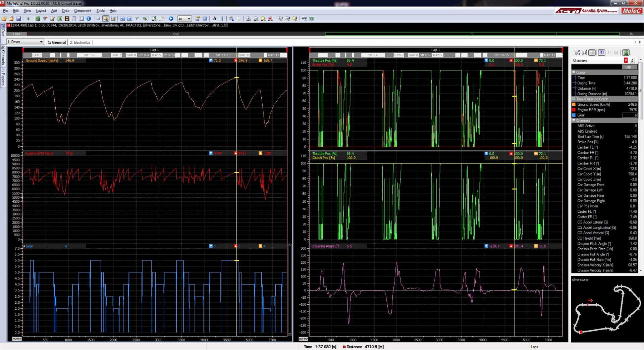Export channel data to Excel
The image size is (644, 350).
(x=60, y=19)
